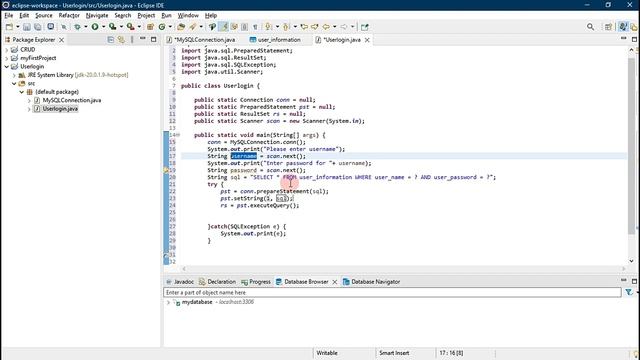The height and width of the screenshot is (360, 640).
Task: Select MySQLConnection.java in Package Explorer
Action: coord(72,100)
